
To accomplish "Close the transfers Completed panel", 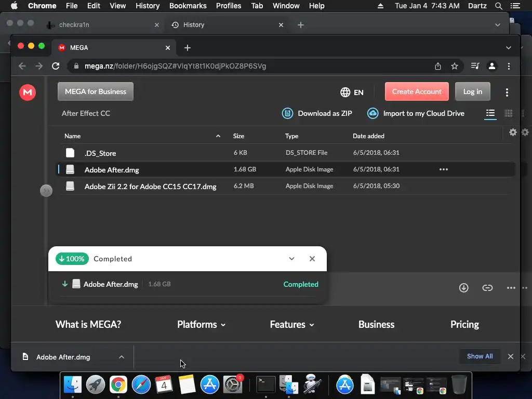I will (312, 259).
